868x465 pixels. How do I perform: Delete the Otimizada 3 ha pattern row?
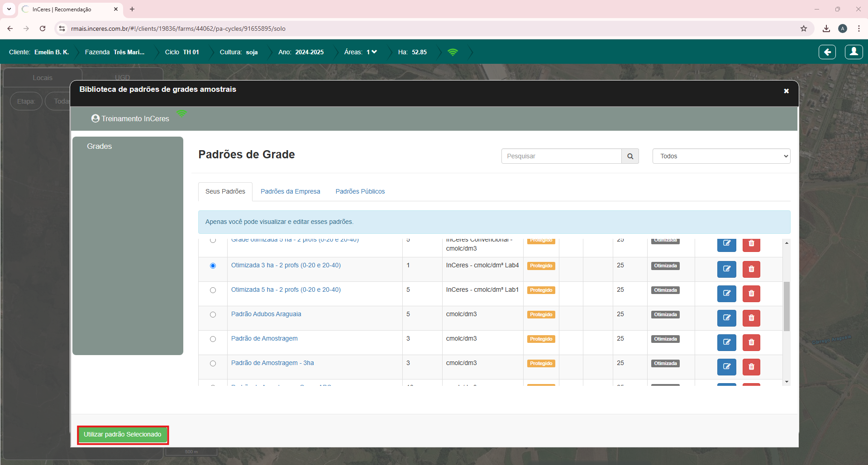751,269
